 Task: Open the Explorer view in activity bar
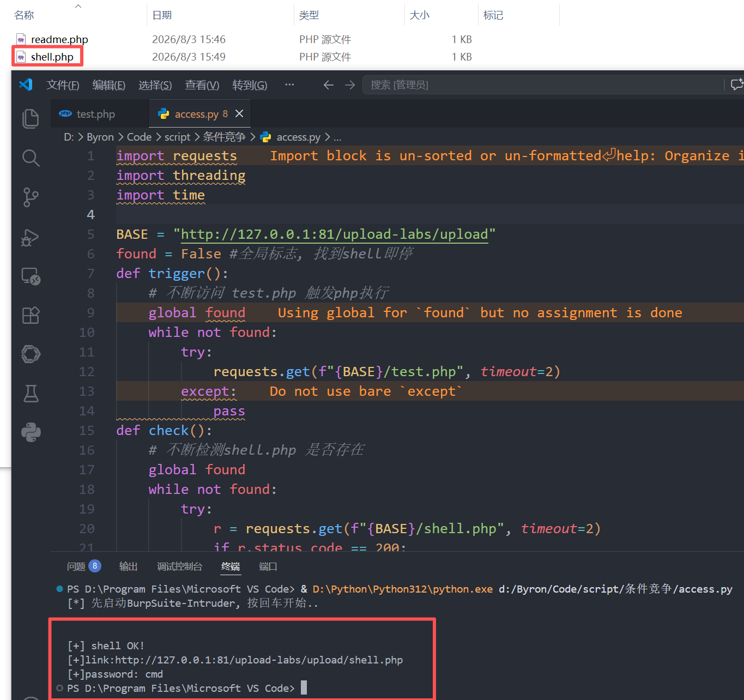(x=31, y=119)
